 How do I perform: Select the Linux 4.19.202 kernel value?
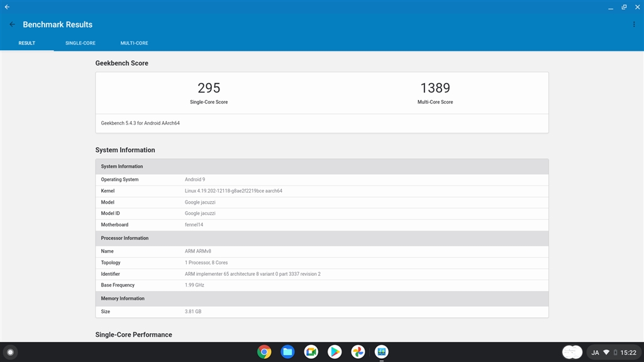click(233, 191)
